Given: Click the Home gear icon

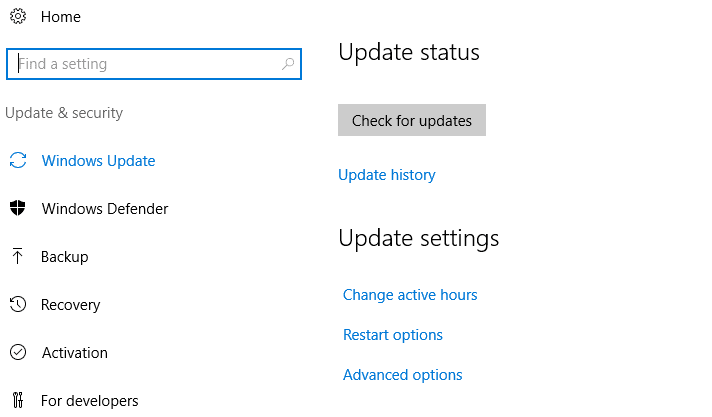Looking at the screenshot, I should (18, 16).
